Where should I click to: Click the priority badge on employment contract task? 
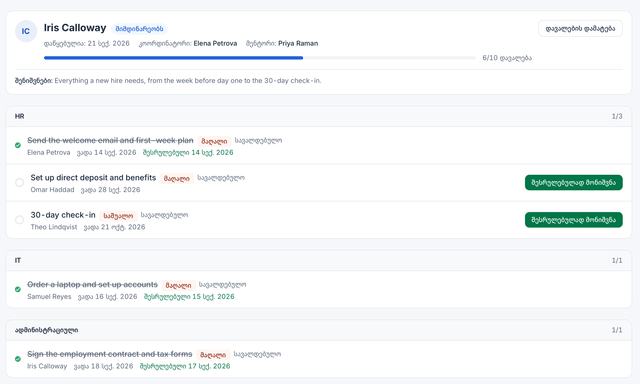click(213, 355)
